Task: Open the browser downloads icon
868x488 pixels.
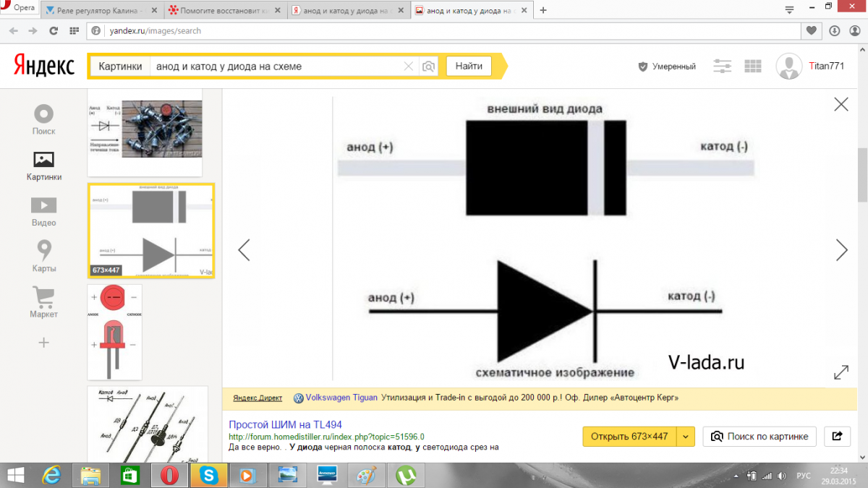Action: 834,31
